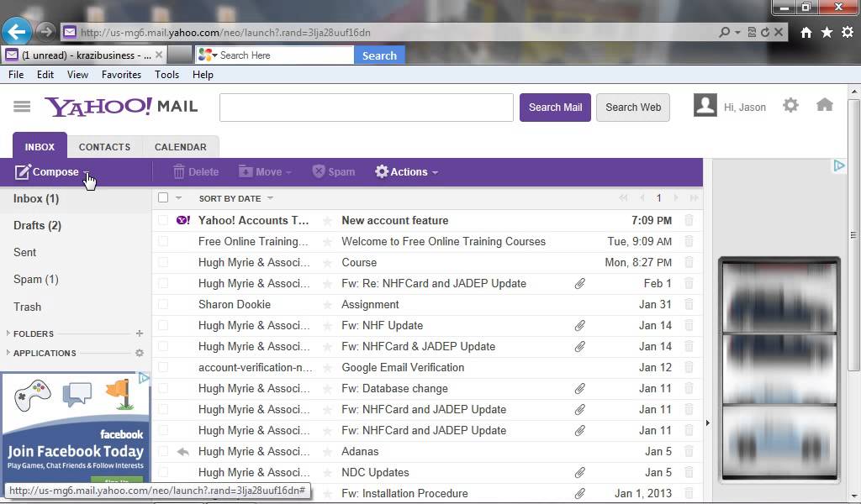This screenshot has height=504, width=861.
Task: Check the Google Email Verification checkbox
Action: (x=163, y=367)
